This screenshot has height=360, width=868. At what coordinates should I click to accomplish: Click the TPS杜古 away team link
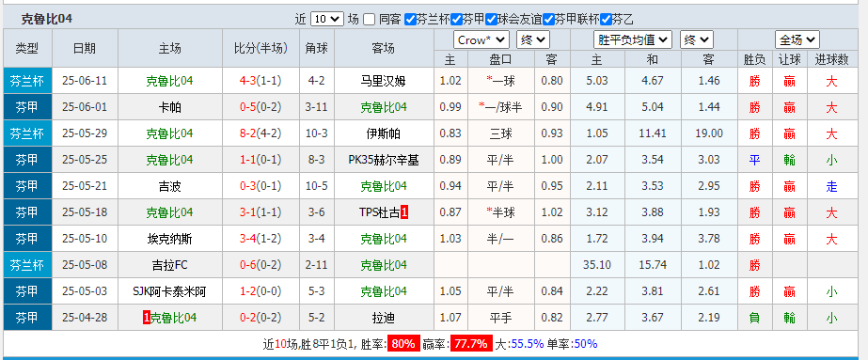[379, 212]
